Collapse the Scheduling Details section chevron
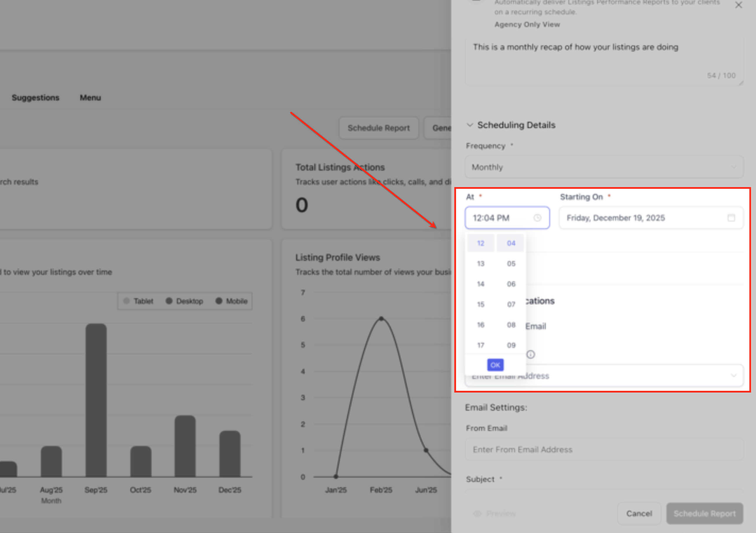Viewport: 756px width, 533px height. 470,125
